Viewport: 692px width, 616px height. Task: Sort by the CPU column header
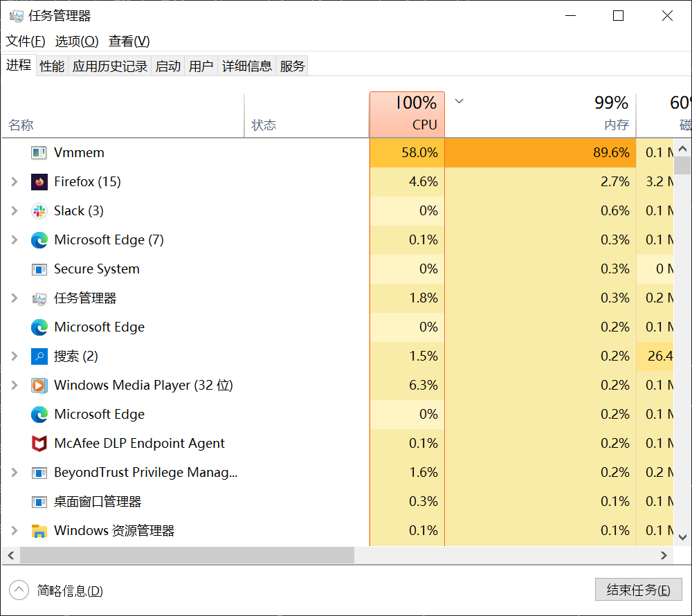tap(407, 115)
